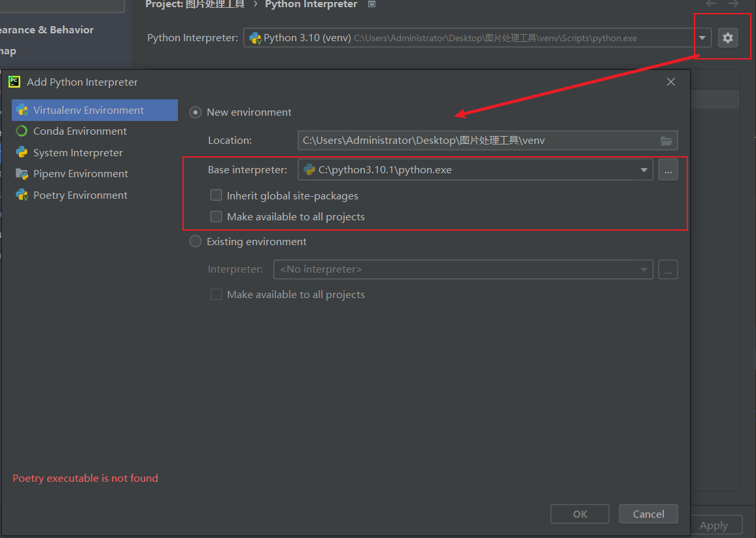Click the folder icon in Location field
The image size is (756, 538).
[x=666, y=141]
